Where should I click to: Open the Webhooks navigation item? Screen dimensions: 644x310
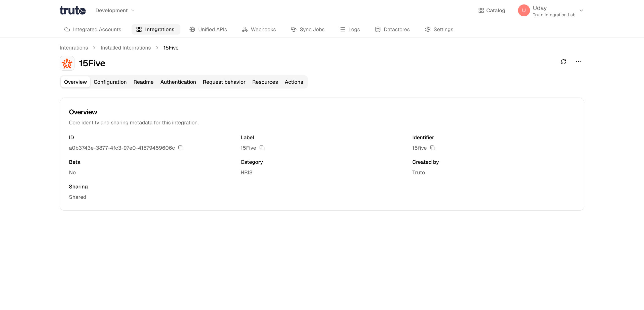point(259,29)
